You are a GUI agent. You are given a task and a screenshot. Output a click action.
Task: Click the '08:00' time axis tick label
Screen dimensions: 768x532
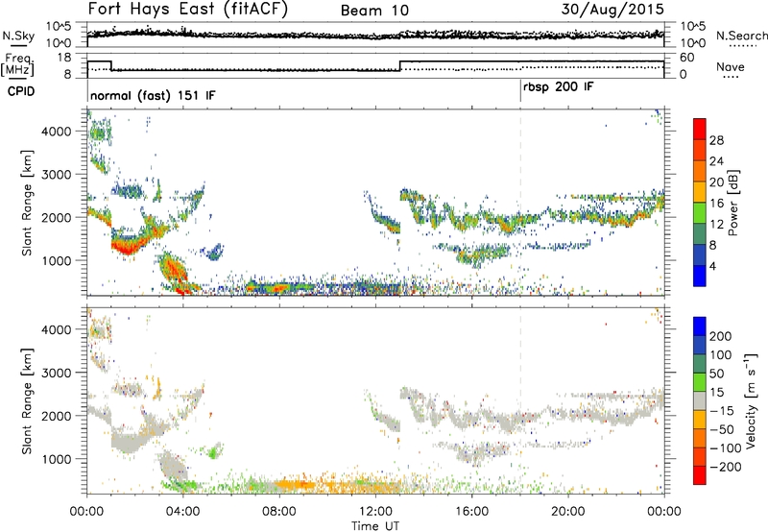pos(279,512)
